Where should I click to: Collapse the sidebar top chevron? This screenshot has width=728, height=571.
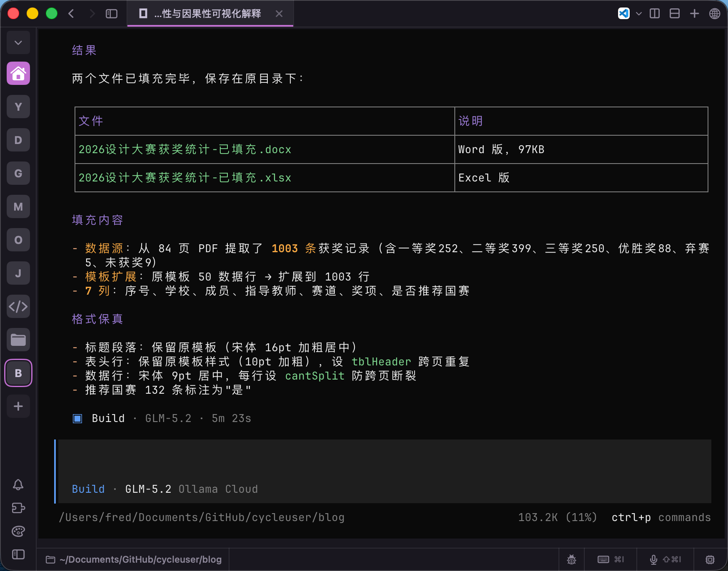click(18, 42)
